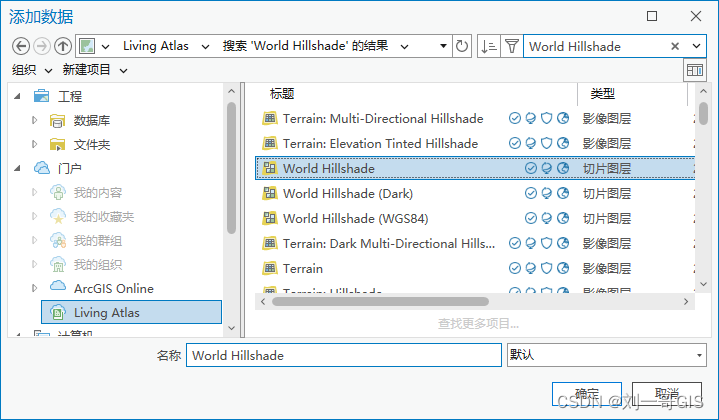Click the 名称 name input field
719x420 pixels.
pyautogui.click(x=343, y=355)
